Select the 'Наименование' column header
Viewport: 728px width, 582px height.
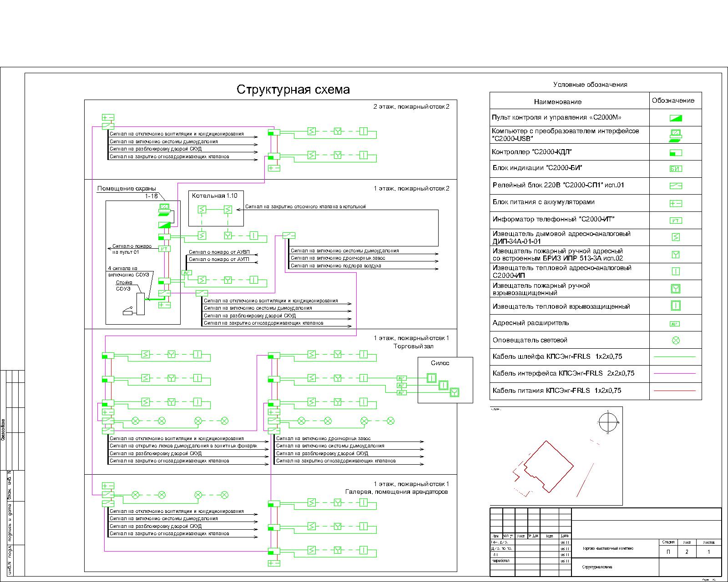pos(558,102)
